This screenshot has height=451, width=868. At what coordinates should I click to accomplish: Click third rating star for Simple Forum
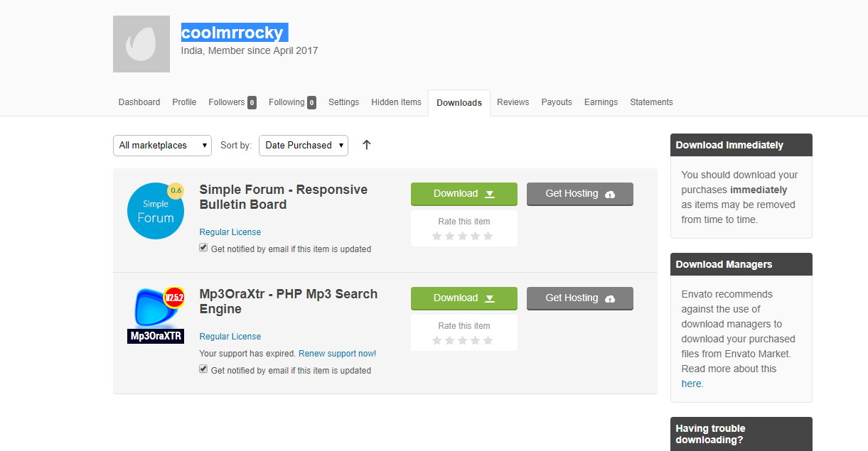tap(463, 236)
